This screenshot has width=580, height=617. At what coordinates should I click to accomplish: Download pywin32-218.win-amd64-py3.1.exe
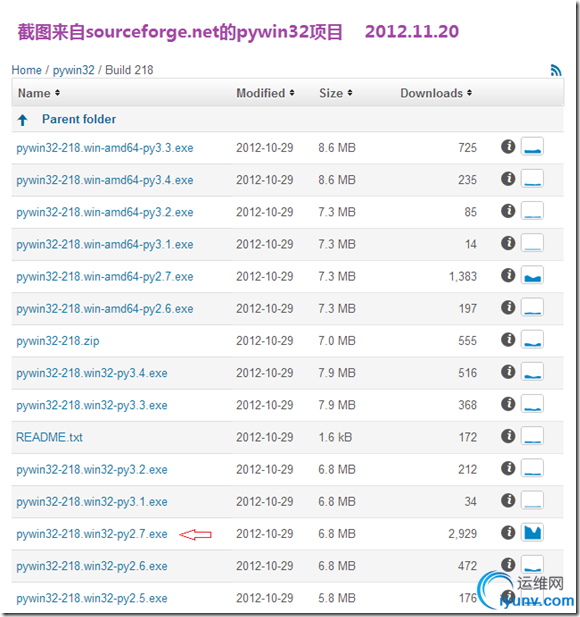tap(105, 245)
